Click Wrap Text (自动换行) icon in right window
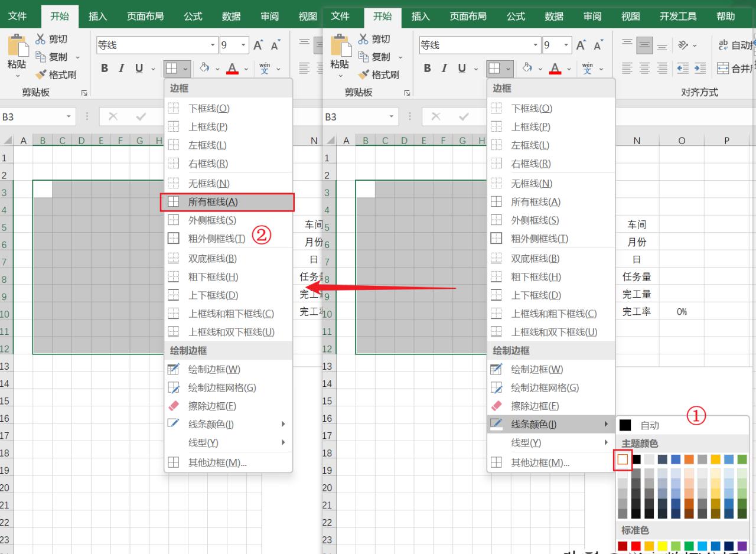Screen dimensions: 756x554 click(x=724, y=45)
